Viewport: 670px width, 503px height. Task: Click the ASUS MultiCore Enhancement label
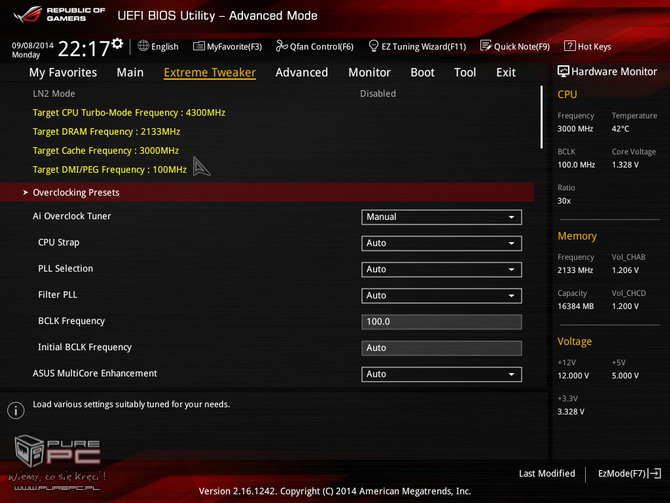[x=95, y=374]
